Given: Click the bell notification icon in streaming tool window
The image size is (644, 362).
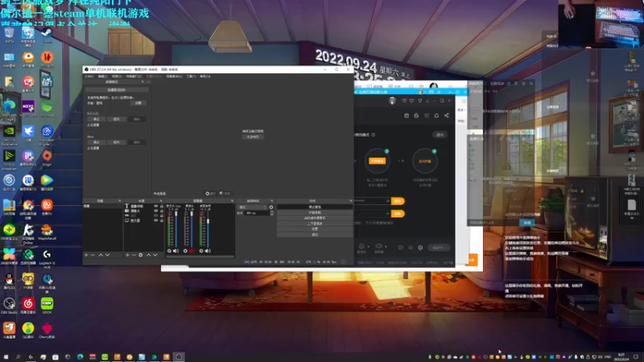Looking at the screenshot, I should coord(436,115).
